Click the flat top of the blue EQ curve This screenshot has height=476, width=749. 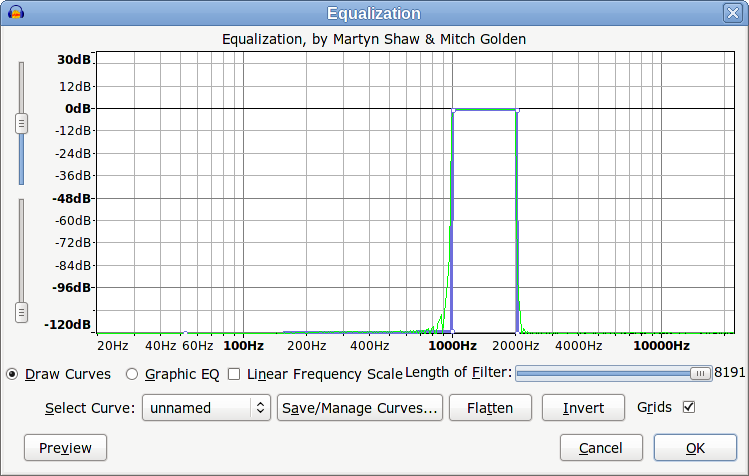pyautogui.click(x=485, y=109)
